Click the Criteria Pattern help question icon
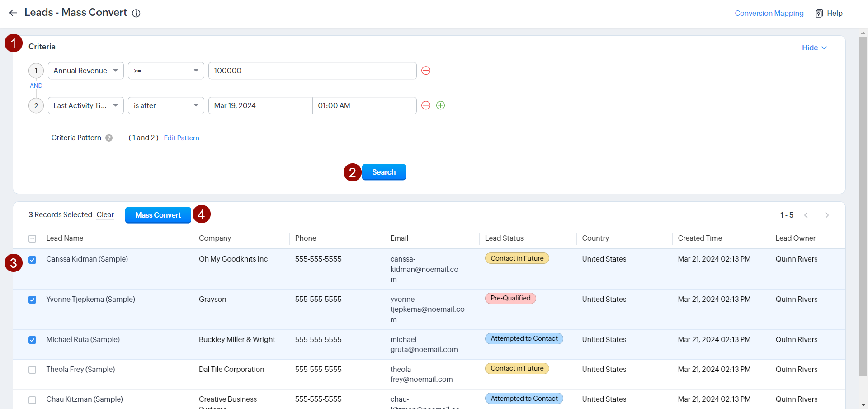Screen dimensions: 868x409 tap(109, 138)
